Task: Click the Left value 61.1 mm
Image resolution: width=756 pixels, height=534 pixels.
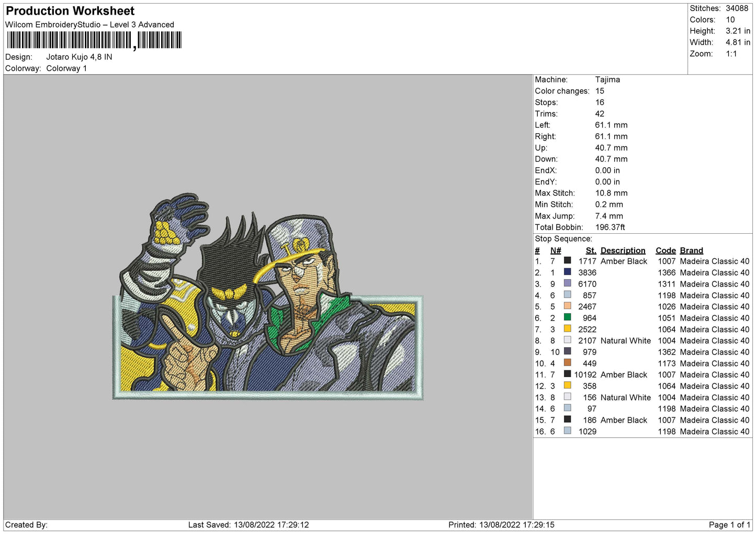Action: click(x=611, y=125)
